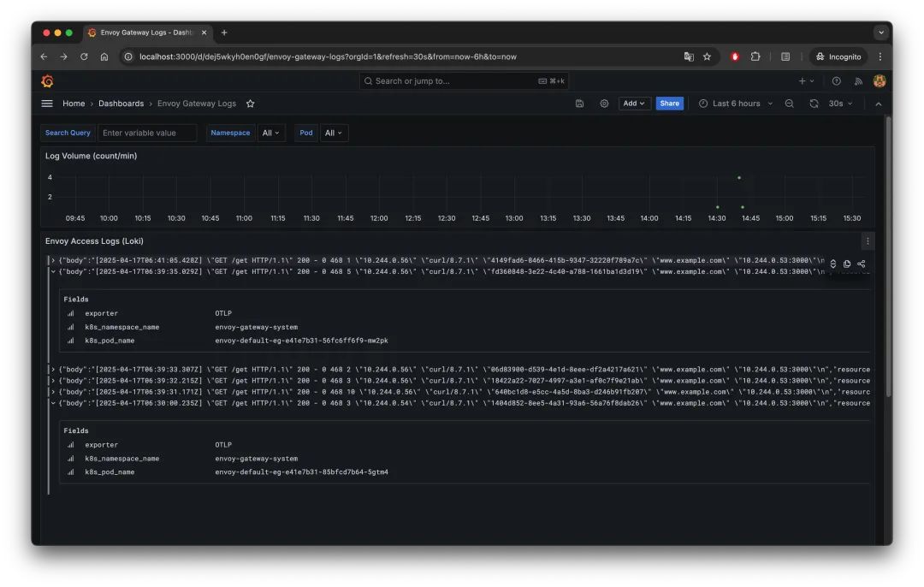This screenshot has width=924, height=587.
Task: Select the Envoy Gateway Logs browser tab
Action: point(146,33)
